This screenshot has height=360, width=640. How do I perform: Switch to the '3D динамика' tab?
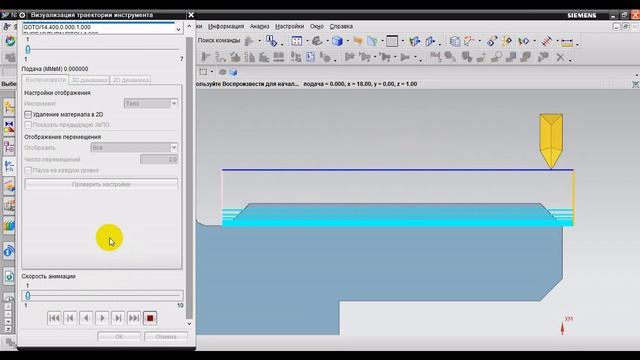click(x=89, y=80)
